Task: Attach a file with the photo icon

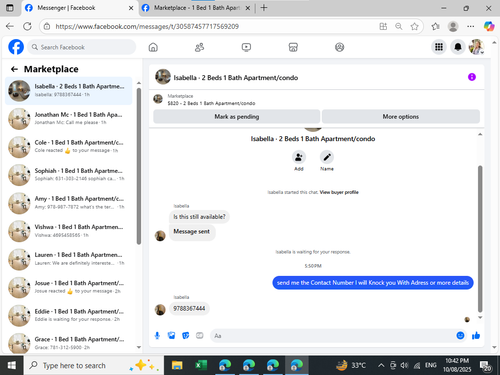Action: (171, 335)
